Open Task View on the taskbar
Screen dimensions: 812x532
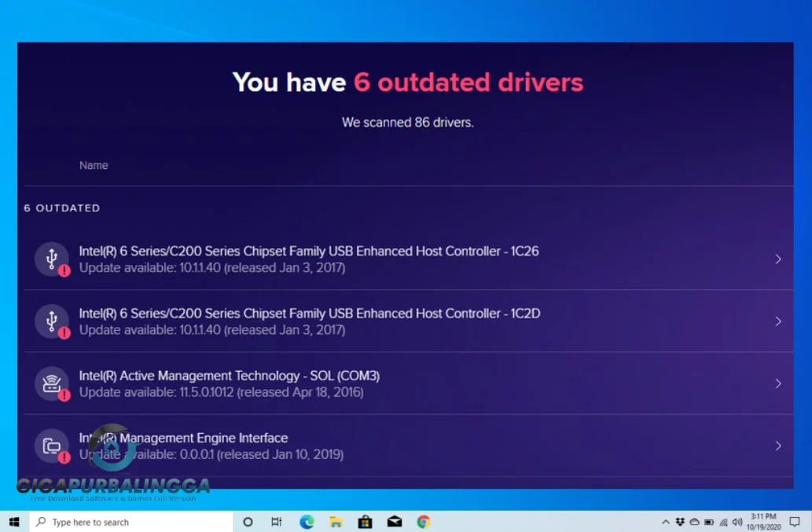[x=277, y=522]
